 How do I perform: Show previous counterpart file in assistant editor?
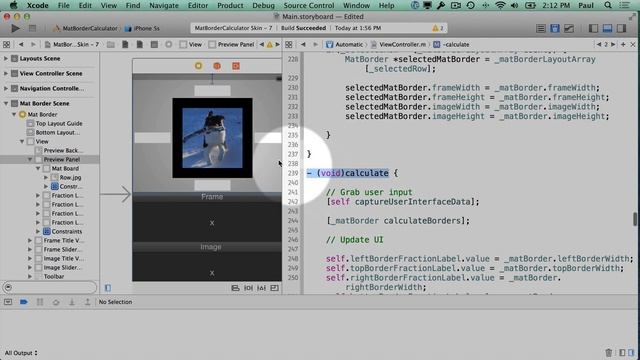[x=599, y=44]
